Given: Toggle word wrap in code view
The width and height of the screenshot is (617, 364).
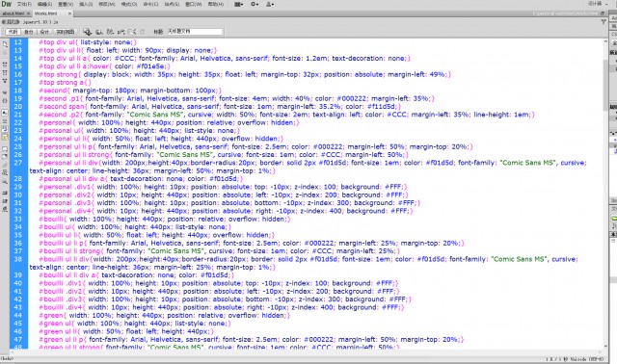Looking at the screenshot, I should click(5, 129).
